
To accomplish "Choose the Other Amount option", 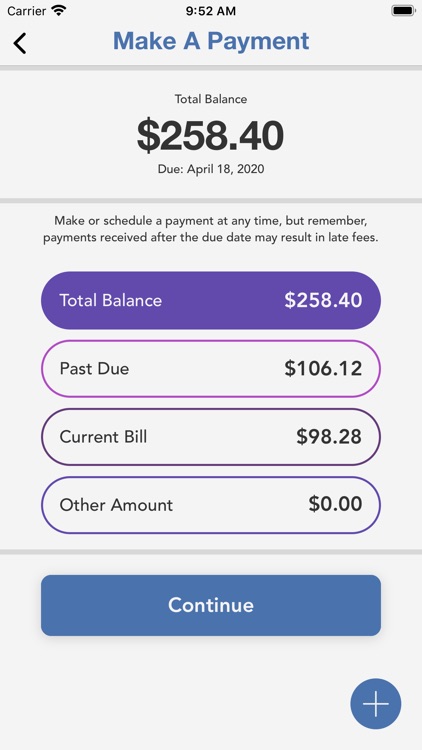I will click(211, 505).
